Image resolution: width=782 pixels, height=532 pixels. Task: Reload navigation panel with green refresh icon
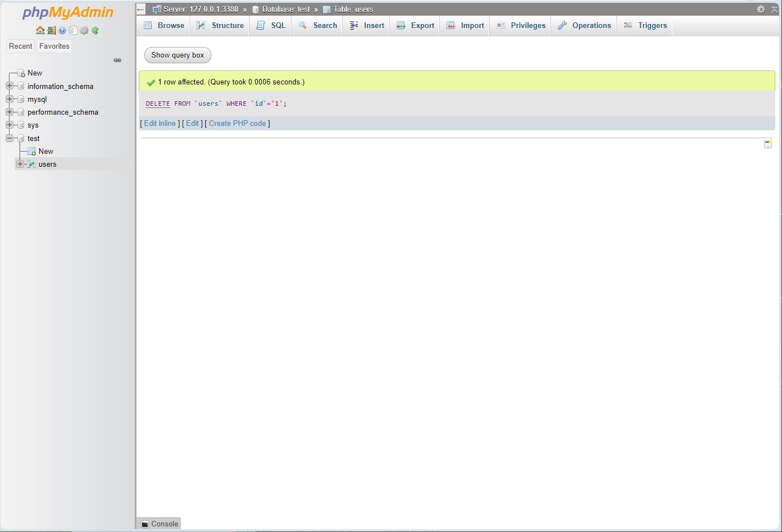point(95,31)
